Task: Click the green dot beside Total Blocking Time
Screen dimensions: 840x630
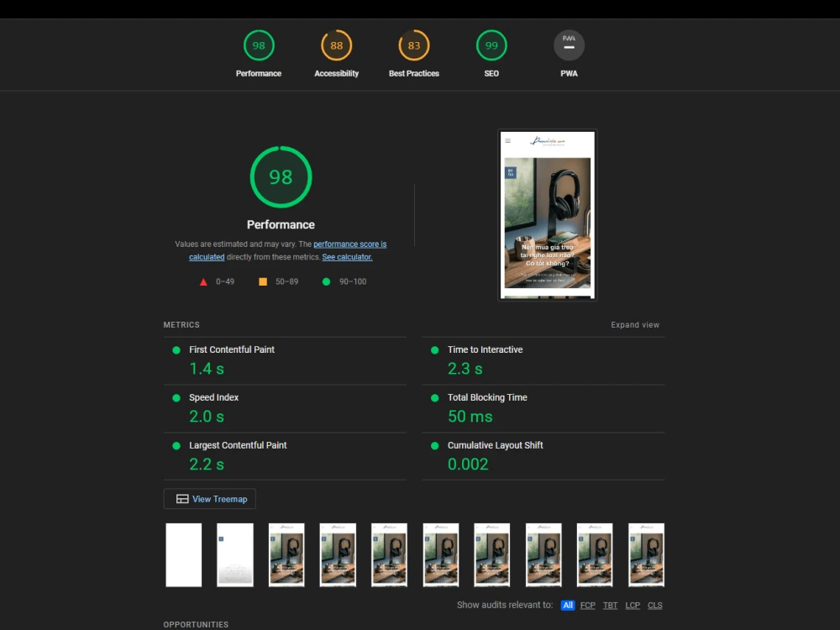Action: pyautogui.click(x=435, y=398)
